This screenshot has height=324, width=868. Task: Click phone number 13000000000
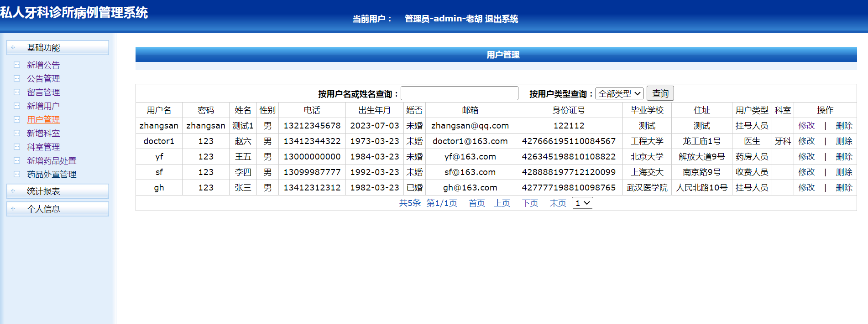tap(312, 156)
